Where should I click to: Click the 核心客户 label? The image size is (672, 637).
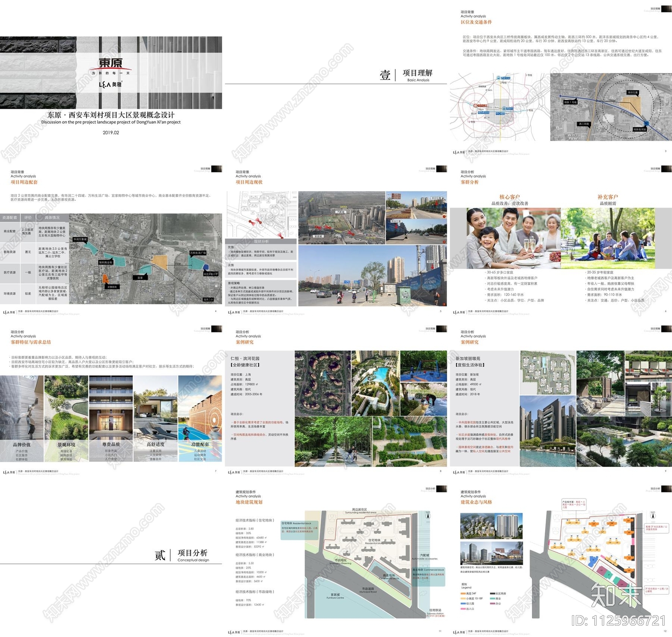(509, 197)
